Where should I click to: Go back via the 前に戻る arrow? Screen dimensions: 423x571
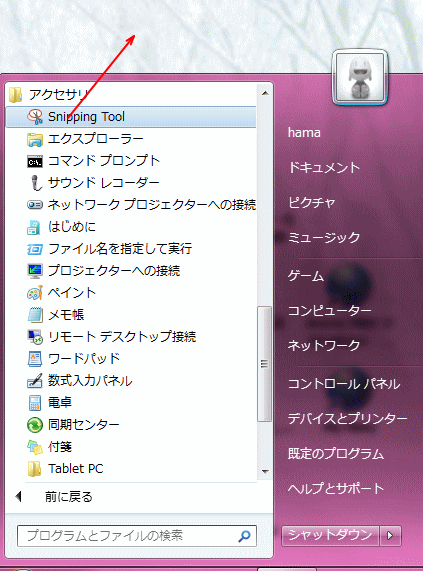click(19, 496)
